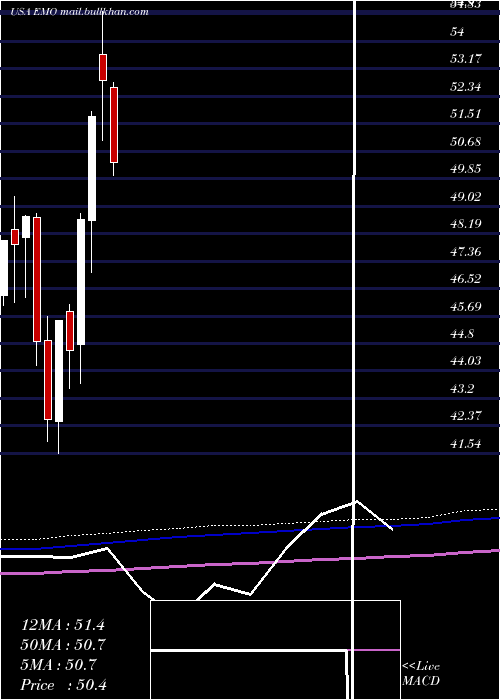
Task: Click the 51.51 price axis label
Action: click(x=466, y=114)
